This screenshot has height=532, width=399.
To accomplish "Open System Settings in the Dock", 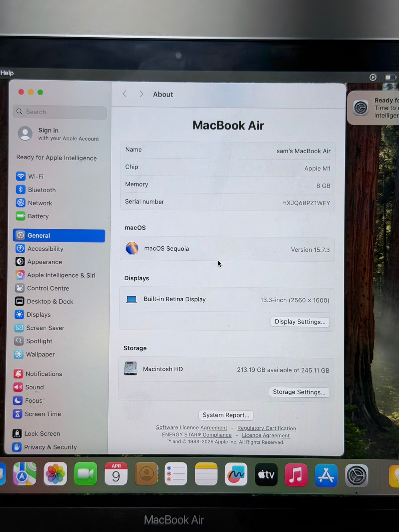I will [356, 476].
